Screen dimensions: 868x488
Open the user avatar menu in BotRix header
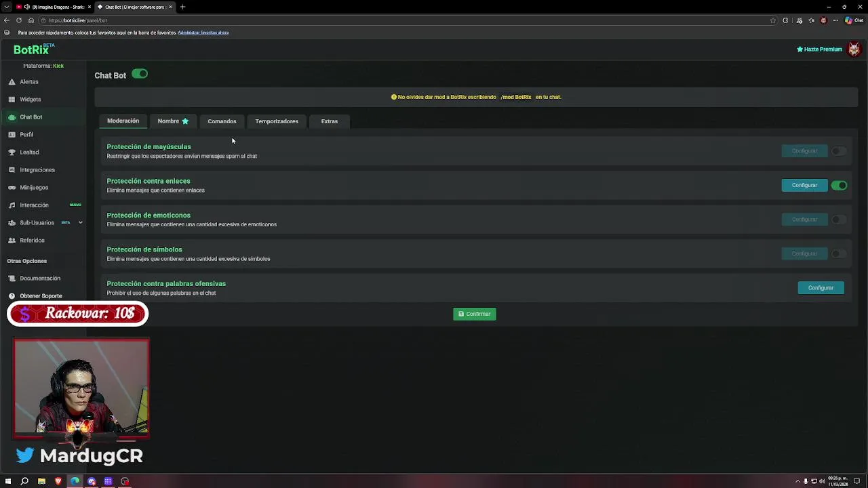(x=854, y=49)
